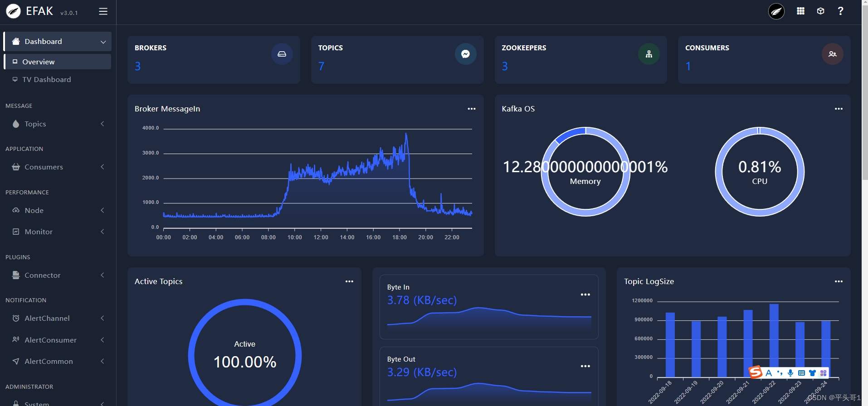Click the 2022-09-22 LogSize bar

tap(774, 340)
